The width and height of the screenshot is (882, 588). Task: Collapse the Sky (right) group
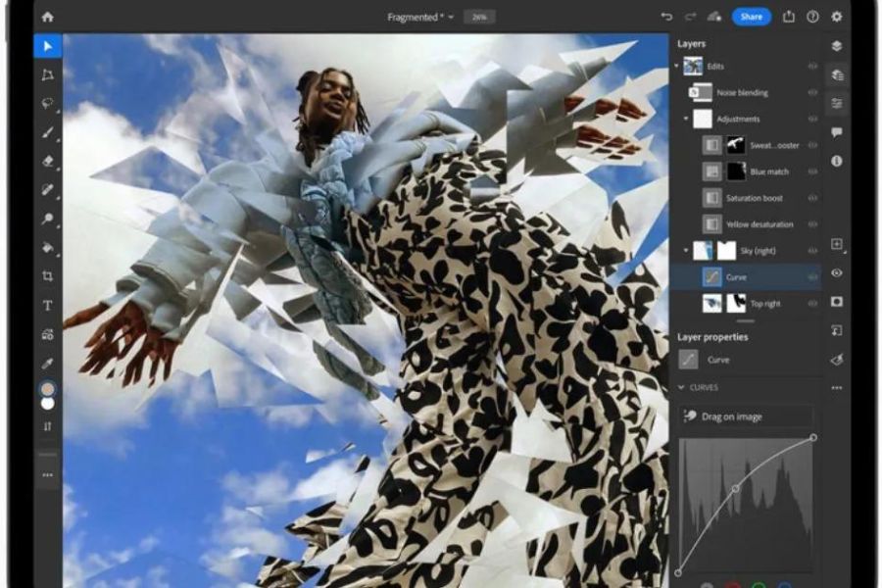pos(686,251)
